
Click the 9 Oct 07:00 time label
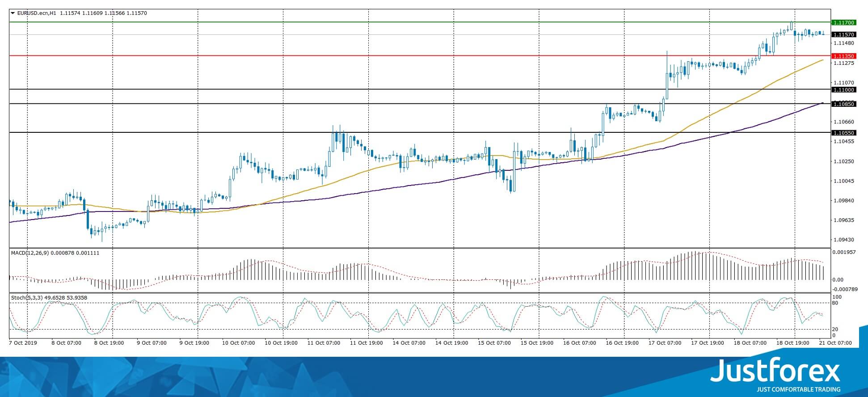152,343
